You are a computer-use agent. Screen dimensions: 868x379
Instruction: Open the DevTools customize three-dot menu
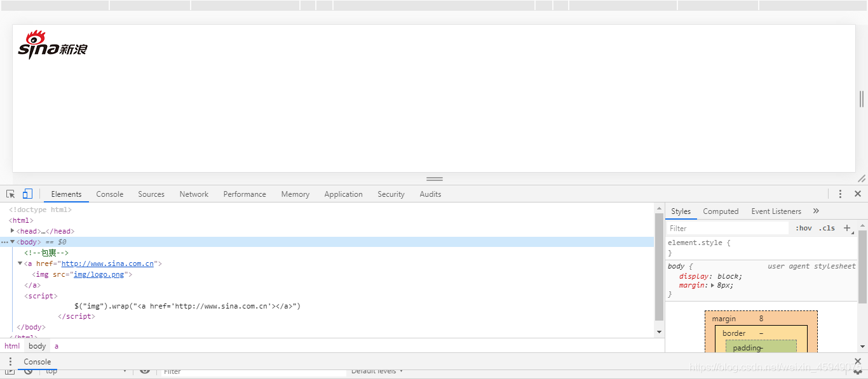click(840, 194)
